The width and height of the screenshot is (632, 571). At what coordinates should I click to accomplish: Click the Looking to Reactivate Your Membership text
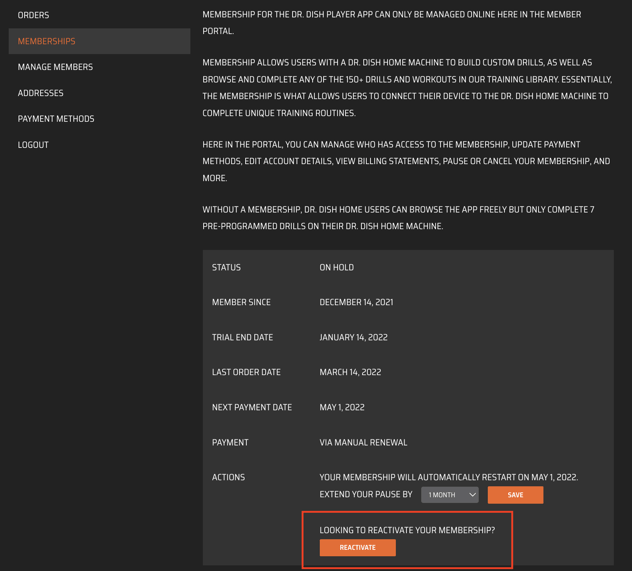407,530
